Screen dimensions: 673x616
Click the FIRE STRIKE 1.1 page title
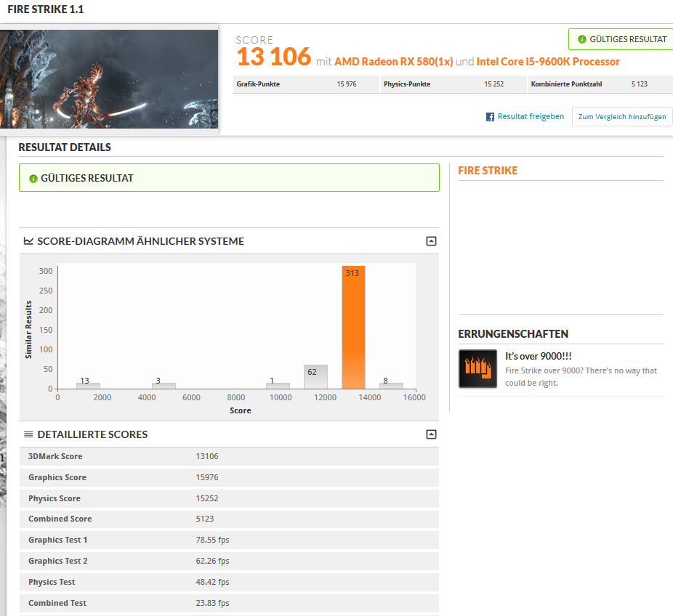[46, 9]
